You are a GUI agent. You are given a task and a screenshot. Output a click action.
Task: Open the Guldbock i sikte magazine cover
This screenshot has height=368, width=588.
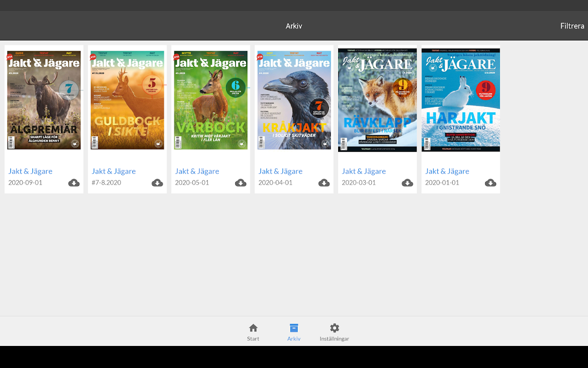click(x=127, y=100)
